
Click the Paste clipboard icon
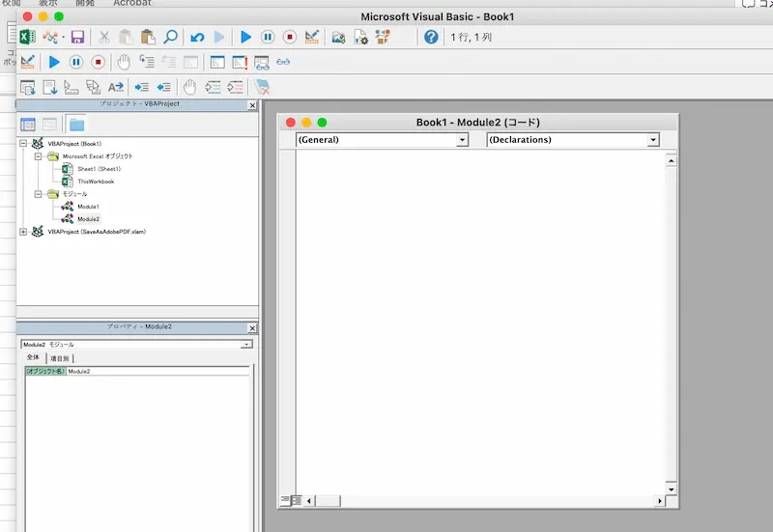pyautogui.click(x=148, y=37)
